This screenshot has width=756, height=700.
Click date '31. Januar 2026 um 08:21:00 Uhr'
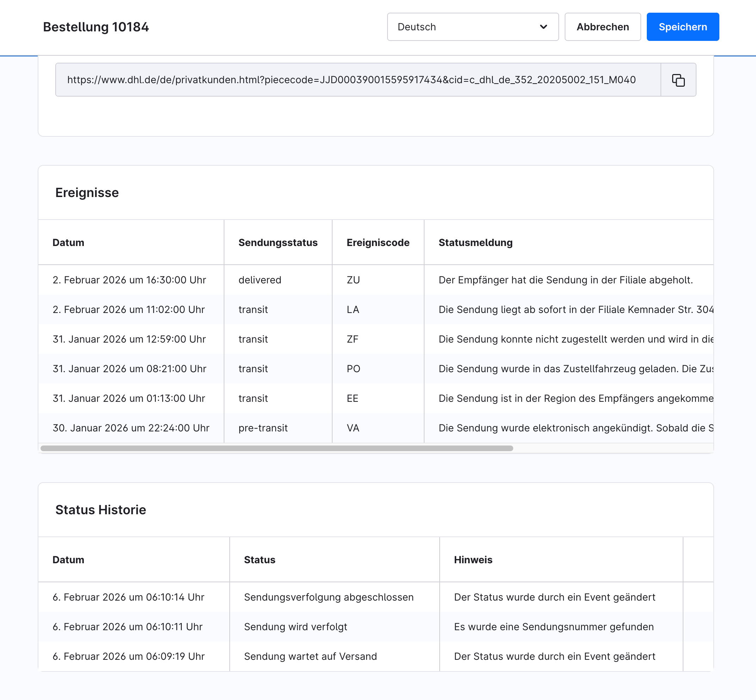click(130, 369)
